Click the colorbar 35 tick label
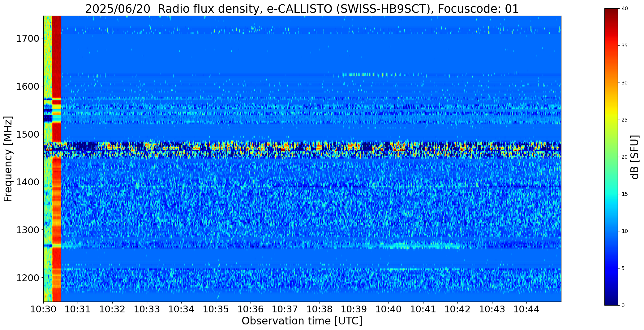 pyautogui.click(x=625, y=46)
